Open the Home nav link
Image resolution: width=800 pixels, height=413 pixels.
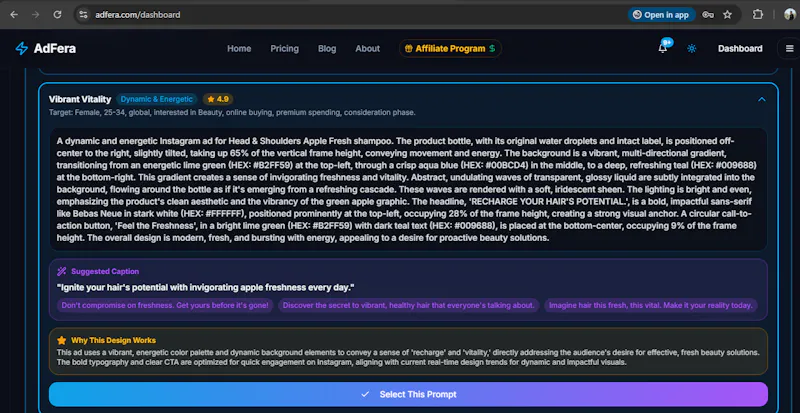pyautogui.click(x=239, y=48)
